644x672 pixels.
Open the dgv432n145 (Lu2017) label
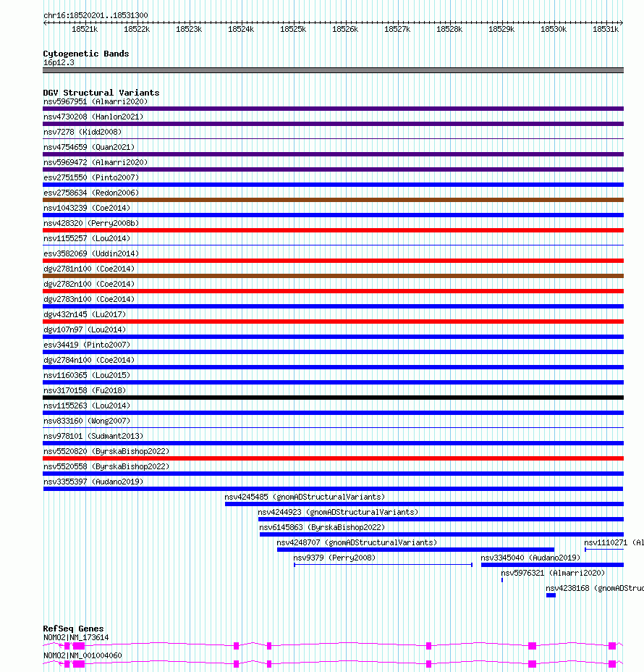coord(85,314)
